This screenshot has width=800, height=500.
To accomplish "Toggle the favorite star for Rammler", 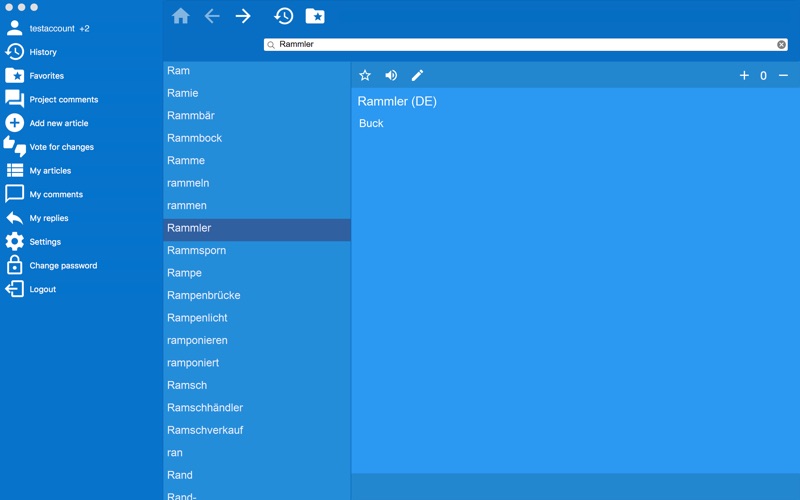I will click(x=365, y=76).
